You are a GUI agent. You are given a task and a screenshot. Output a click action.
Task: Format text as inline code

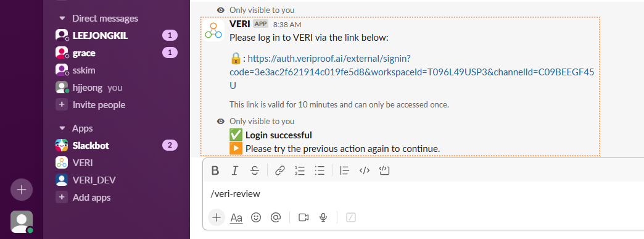tap(365, 170)
